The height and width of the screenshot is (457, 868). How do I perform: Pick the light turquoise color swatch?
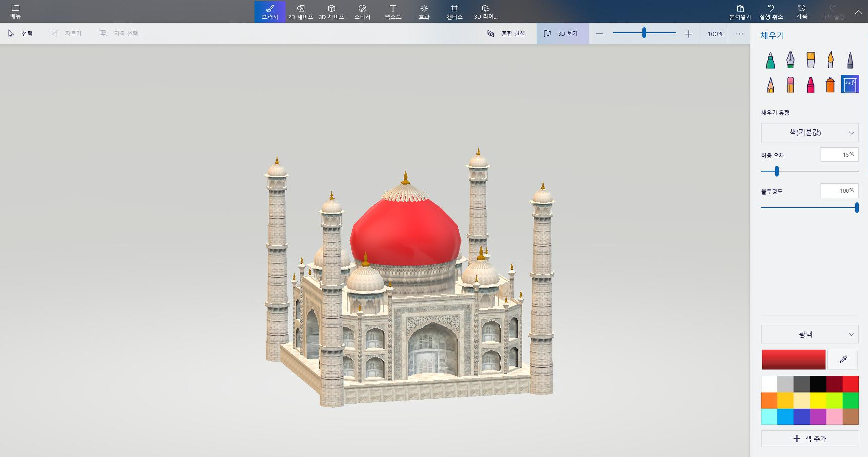coord(769,417)
